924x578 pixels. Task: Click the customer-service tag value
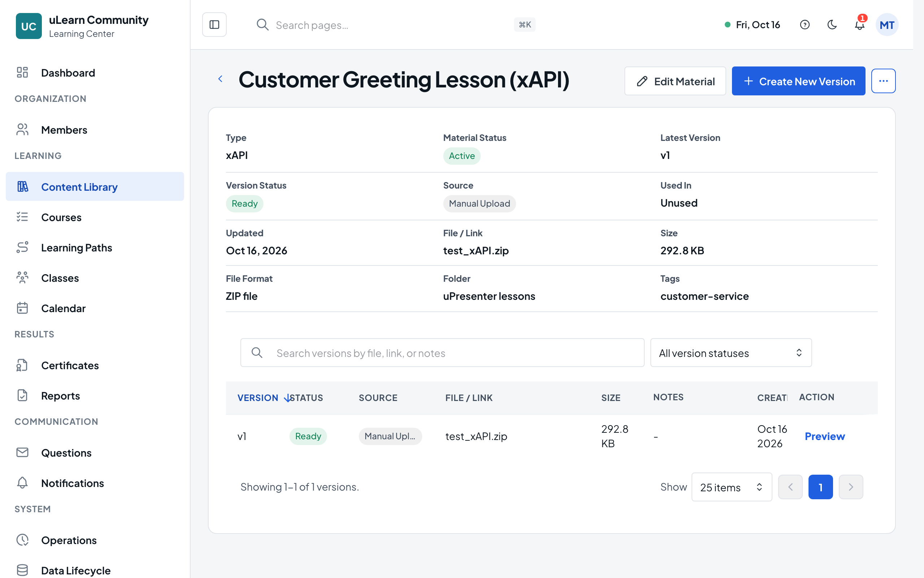tap(705, 296)
